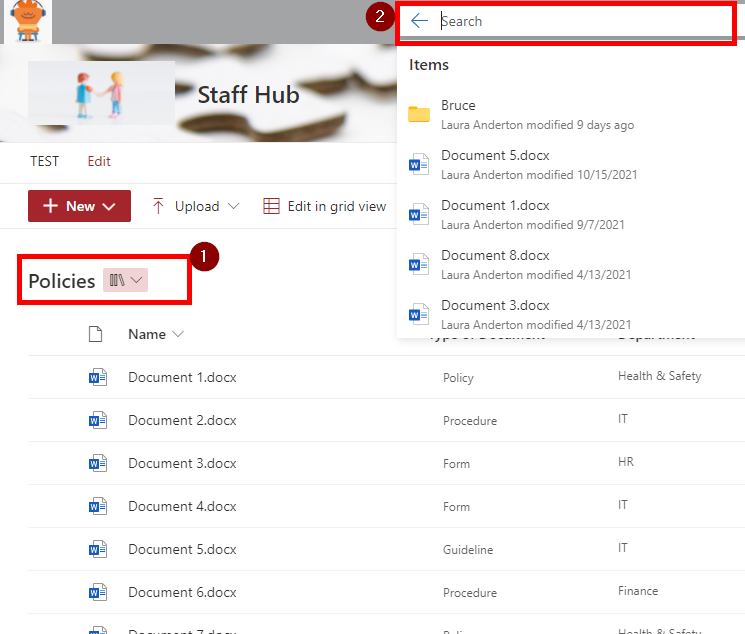Click Word icon for Document 2.docx row
Viewport: 745px width, 634px height.
98,420
